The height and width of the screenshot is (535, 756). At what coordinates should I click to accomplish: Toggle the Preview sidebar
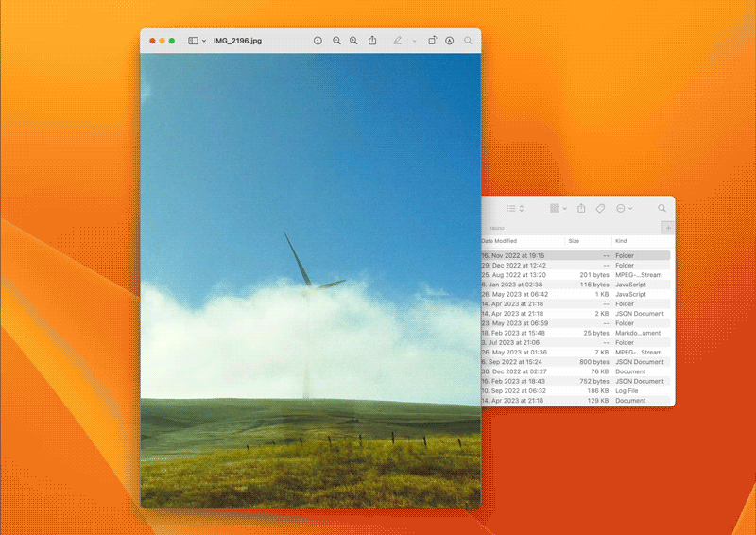point(193,41)
